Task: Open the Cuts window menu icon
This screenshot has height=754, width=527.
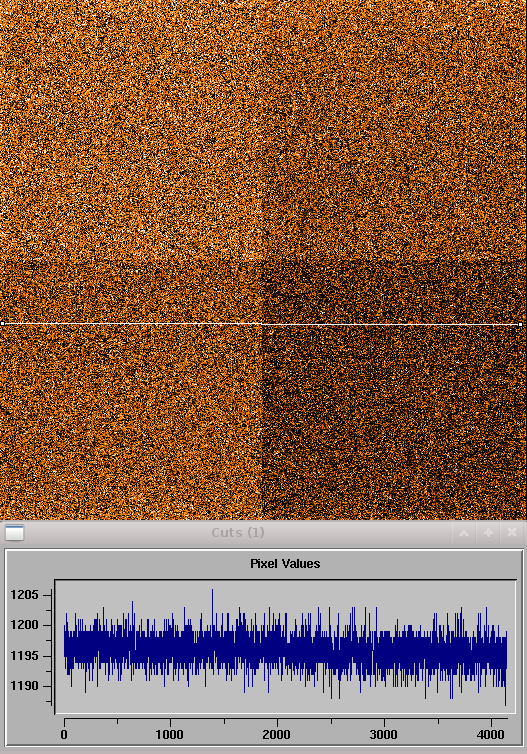Action: [x=14, y=533]
